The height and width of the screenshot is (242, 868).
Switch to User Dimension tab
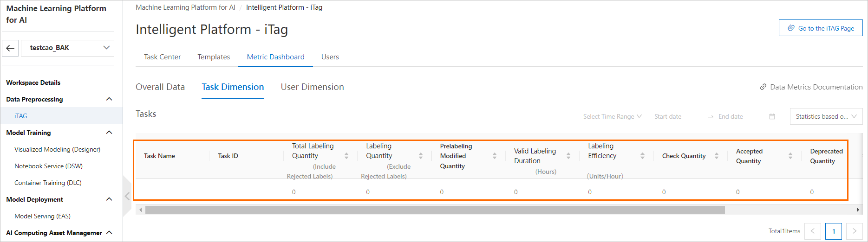[312, 87]
